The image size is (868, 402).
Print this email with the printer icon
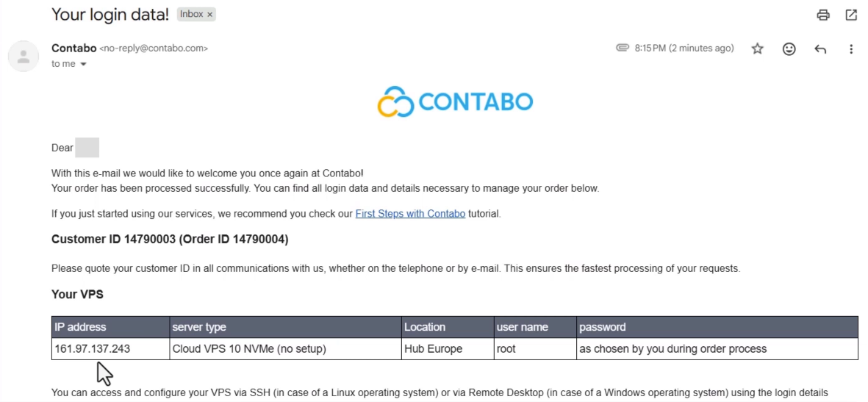[x=823, y=15]
